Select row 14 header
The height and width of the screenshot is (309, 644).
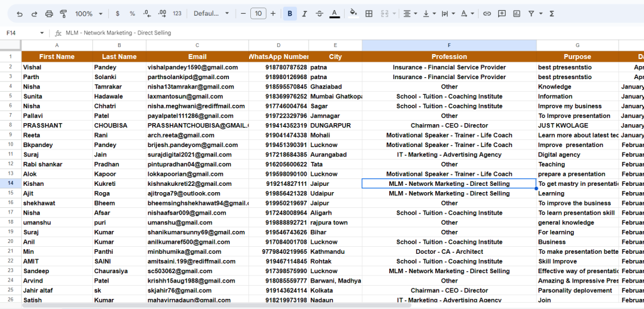click(11, 183)
